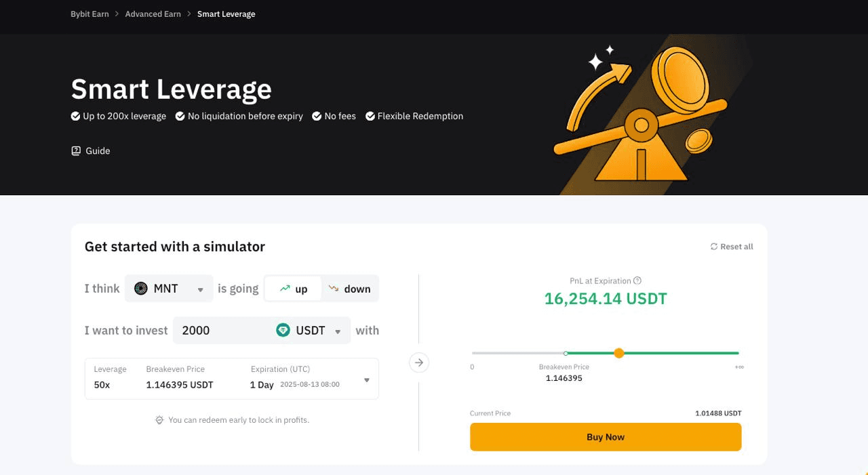
Task: Click the Buy Now button
Action: pyautogui.click(x=606, y=437)
